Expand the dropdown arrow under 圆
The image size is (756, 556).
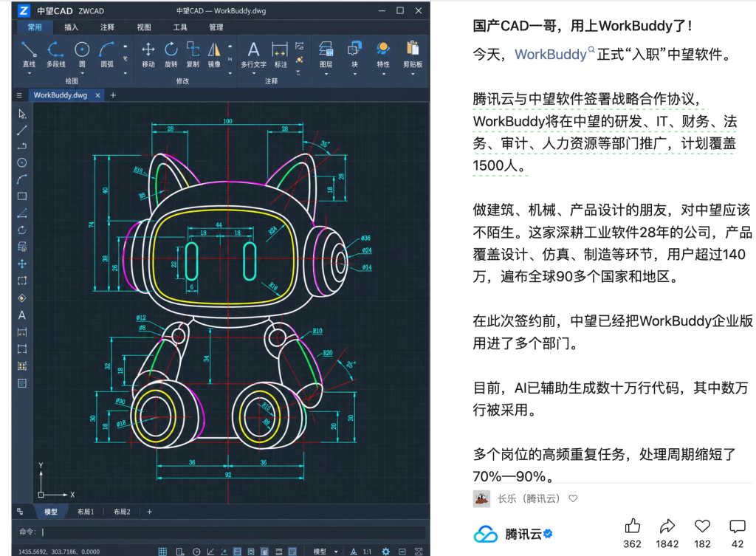point(82,73)
